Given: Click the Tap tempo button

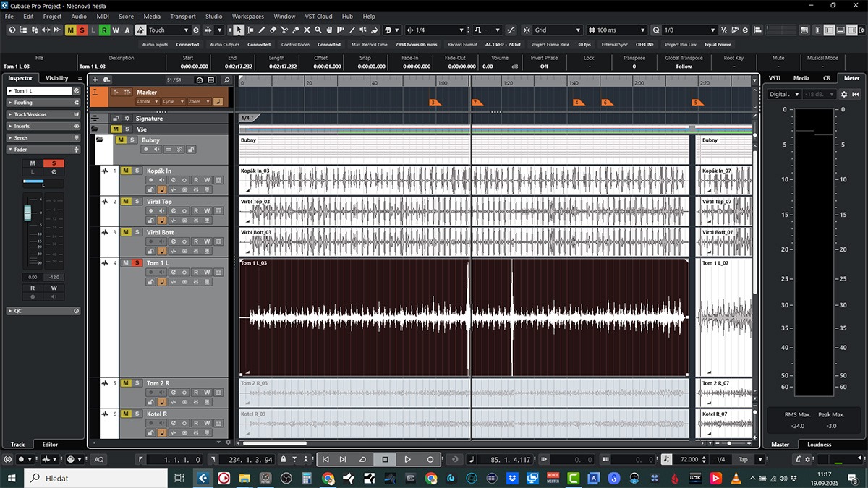Looking at the screenshot, I should (742, 459).
